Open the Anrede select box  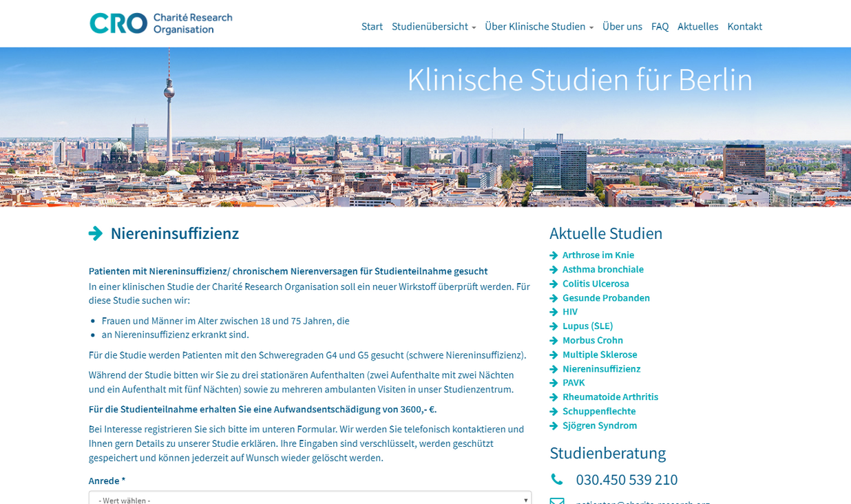[x=310, y=498]
